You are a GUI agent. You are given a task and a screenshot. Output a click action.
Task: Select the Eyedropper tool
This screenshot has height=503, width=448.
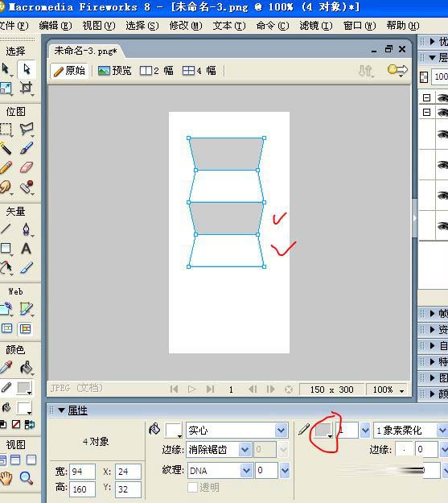tap(6, 367)
